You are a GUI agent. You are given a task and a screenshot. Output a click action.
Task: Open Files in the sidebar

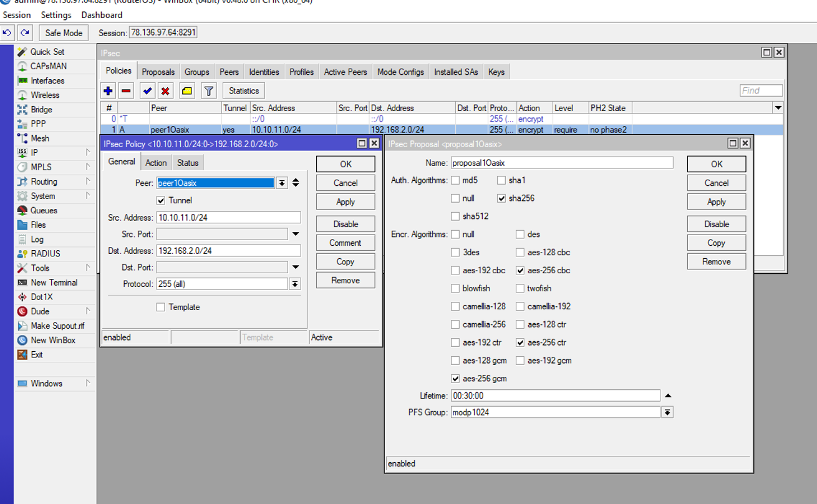tap(38, 225)
